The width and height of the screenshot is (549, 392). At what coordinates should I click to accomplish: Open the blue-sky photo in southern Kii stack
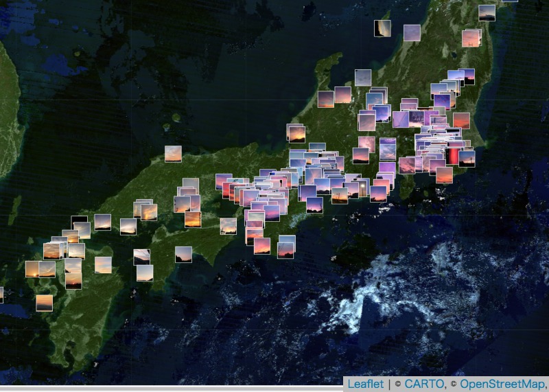(287, 239)
